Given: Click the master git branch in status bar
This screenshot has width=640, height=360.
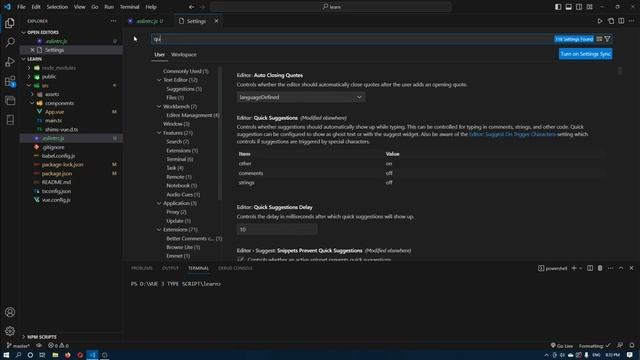Looking at the screenshot, I should [18, 346].
